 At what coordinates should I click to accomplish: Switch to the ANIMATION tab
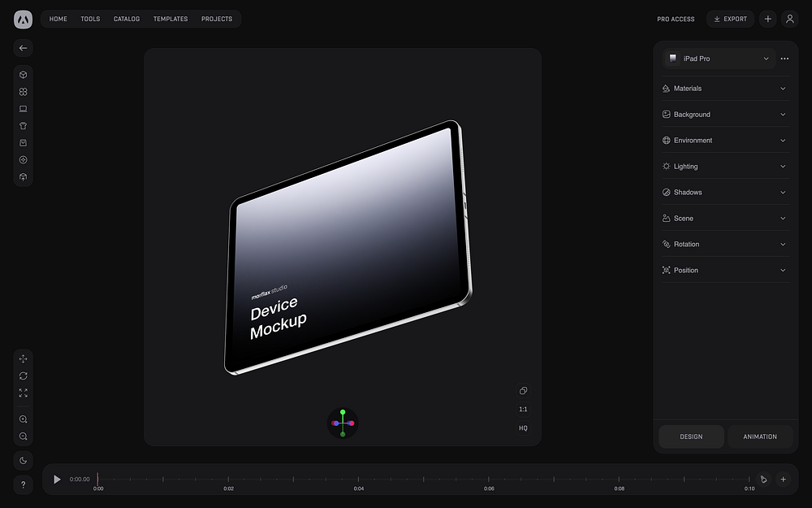pos(760,436)
